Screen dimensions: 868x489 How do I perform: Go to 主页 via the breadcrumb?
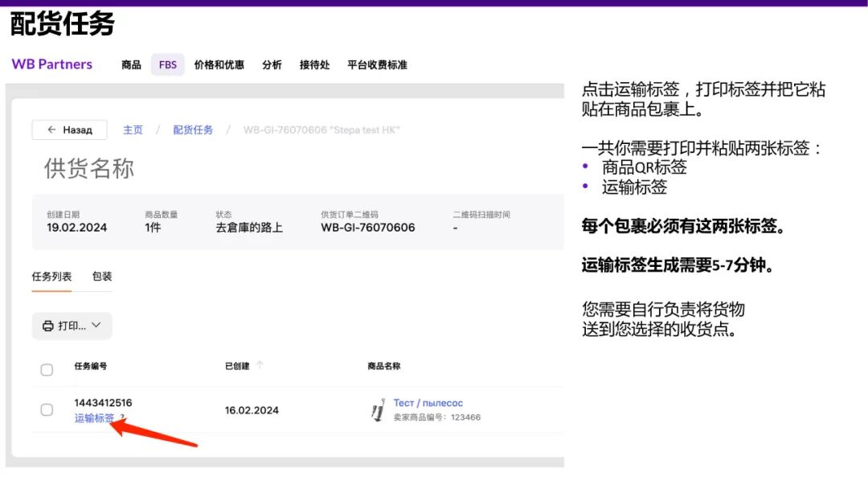pyautogui.click(x=133, y=129)
